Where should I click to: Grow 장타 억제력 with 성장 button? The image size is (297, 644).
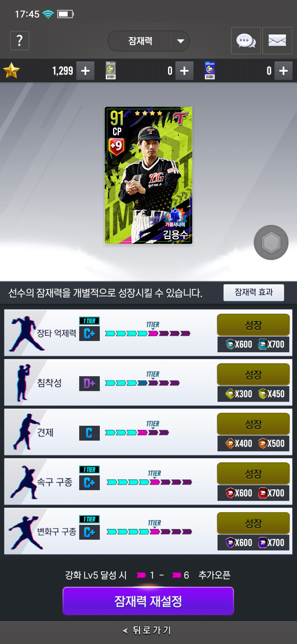(x=253, y=325)
